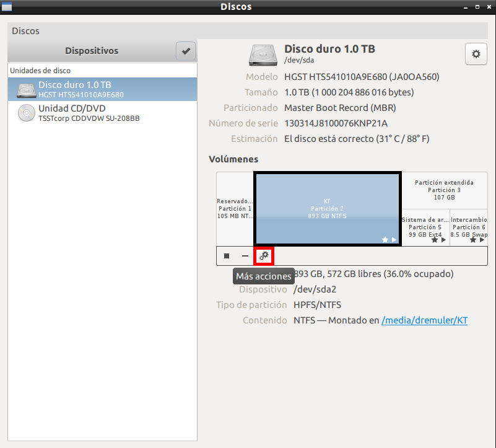Close the Discos window
The height and width of the screenshot is (448, 496).
(x=489, y=7)
